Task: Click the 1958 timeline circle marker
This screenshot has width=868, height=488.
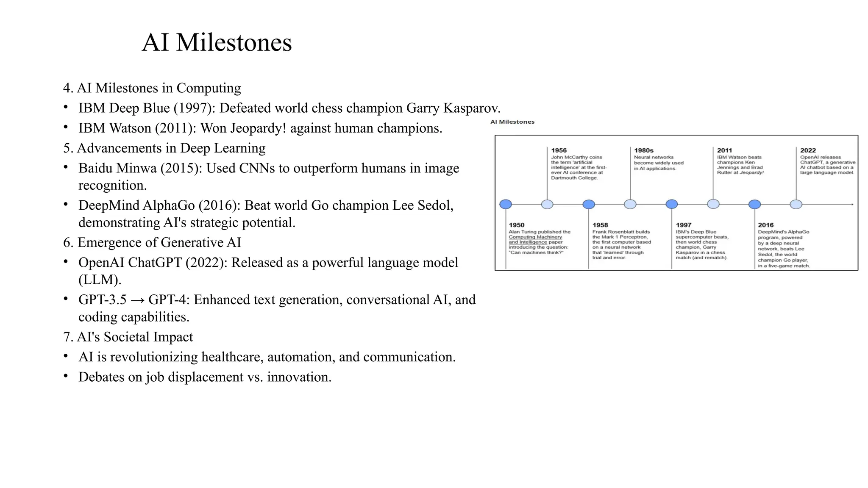Action: click(589, 204)
